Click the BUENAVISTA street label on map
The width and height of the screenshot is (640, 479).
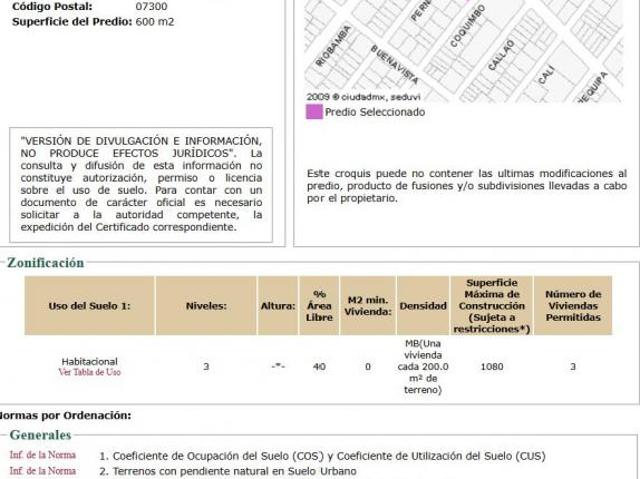point(394,64)
